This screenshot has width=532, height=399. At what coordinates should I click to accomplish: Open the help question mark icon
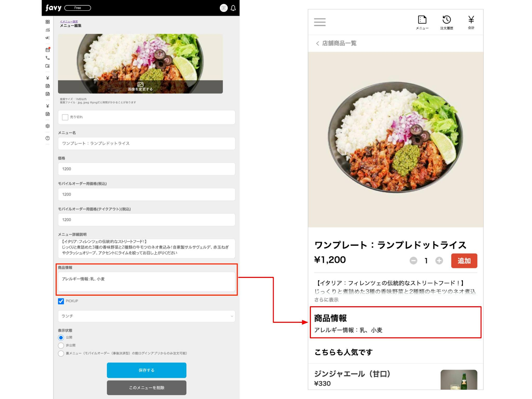(x=48, y=138)
